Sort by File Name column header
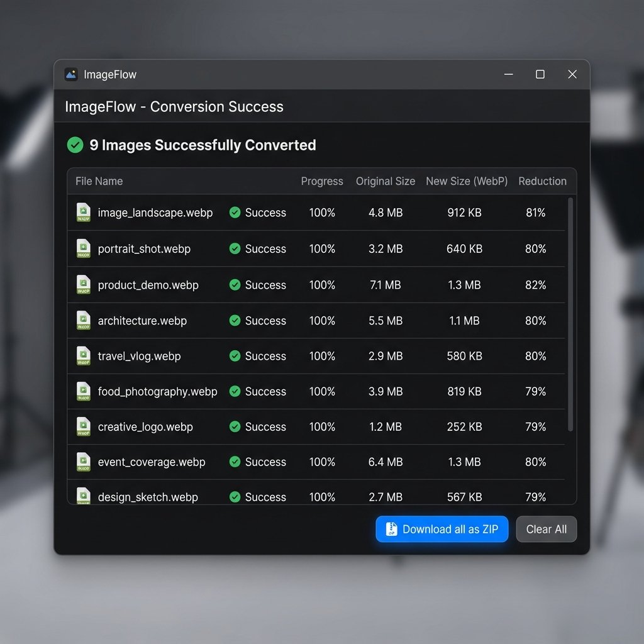Screen dimensions: 644x644 click(x=99, y=181)
